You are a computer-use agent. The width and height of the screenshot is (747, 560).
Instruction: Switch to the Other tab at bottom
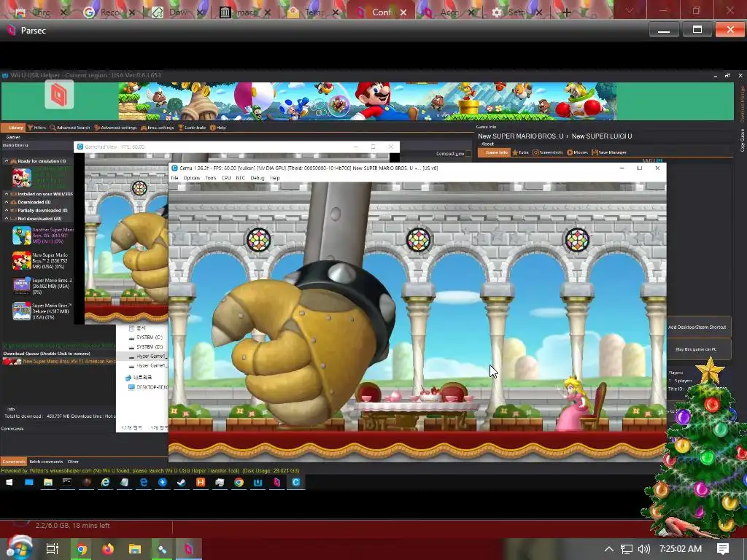point(73,462)
